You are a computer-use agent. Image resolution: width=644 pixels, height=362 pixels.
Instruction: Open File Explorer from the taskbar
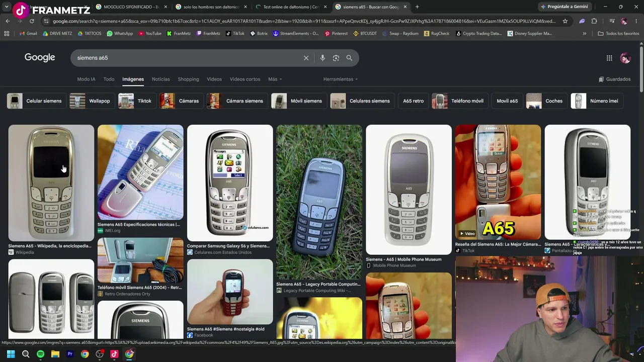[x=55, y=354]
